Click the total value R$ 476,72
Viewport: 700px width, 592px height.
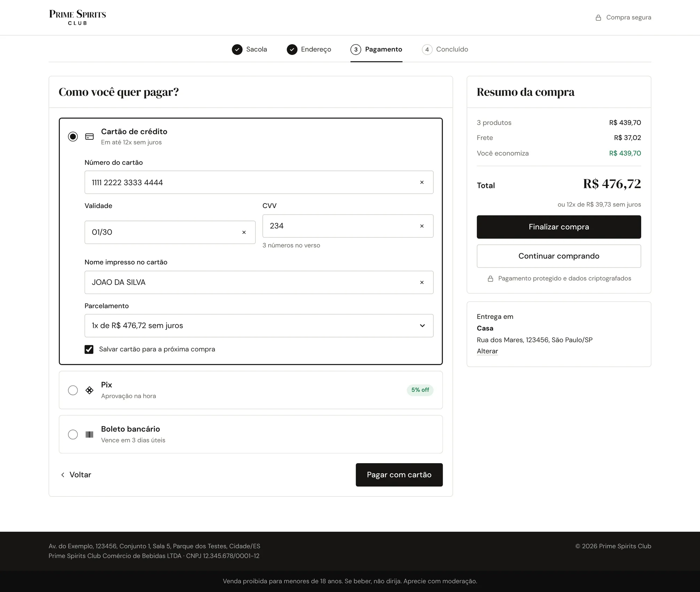612,184
